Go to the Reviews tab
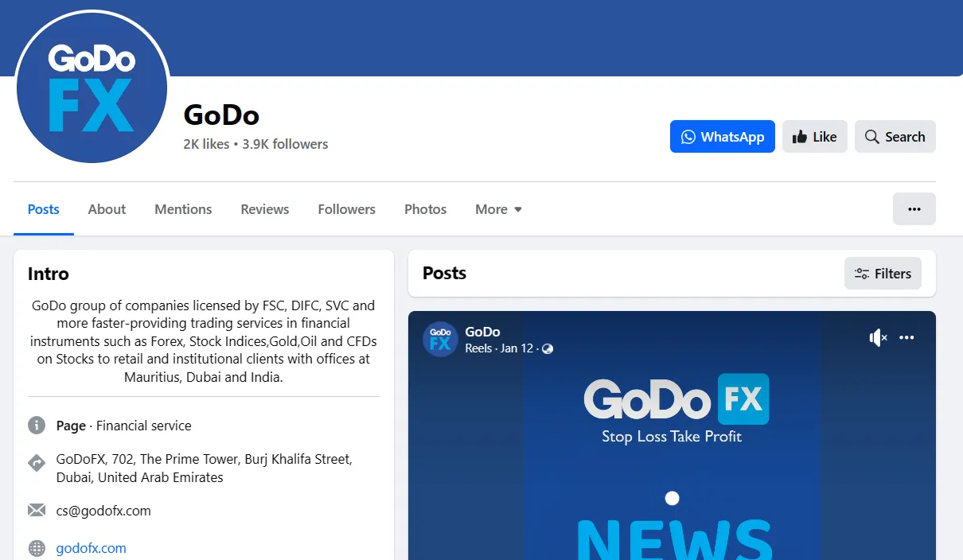Screen dimensions: 963x560 [x=265, y=209]
